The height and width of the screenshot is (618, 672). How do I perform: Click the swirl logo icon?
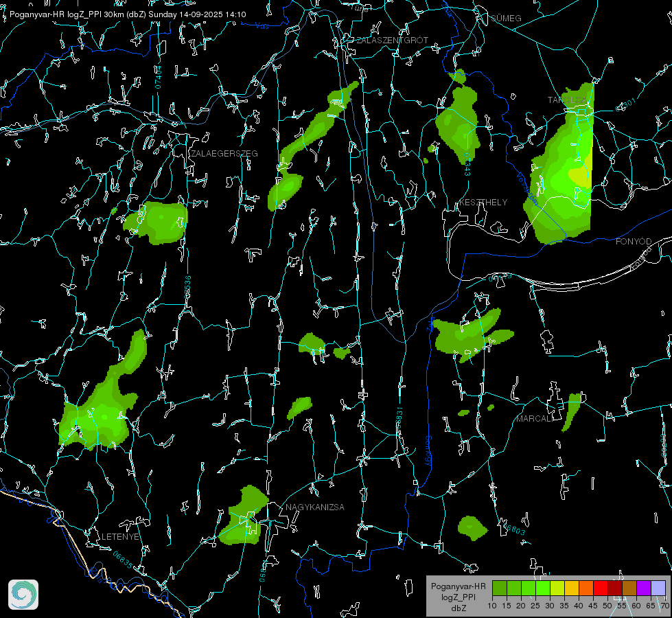[x=23, y=595]
